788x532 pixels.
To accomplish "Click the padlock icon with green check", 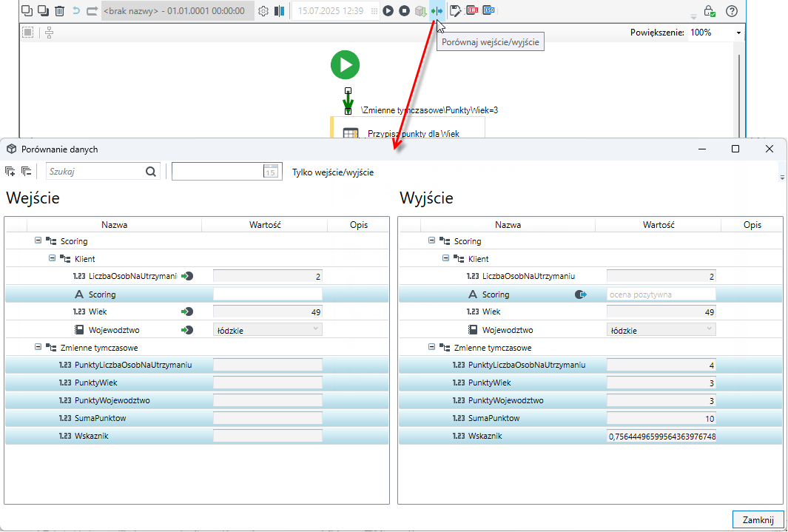I will pyautogui.click(x=709, y=10).
